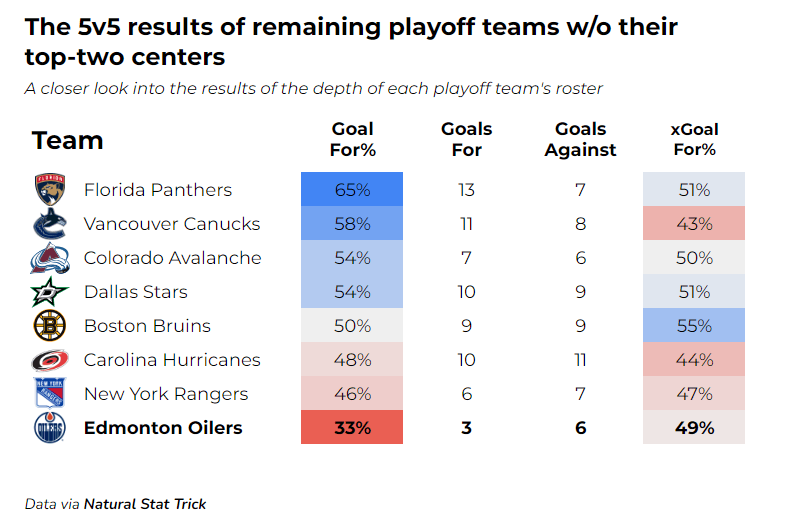Click the Team column header
This screenshot has width=792, height=526.
(68, 140)
